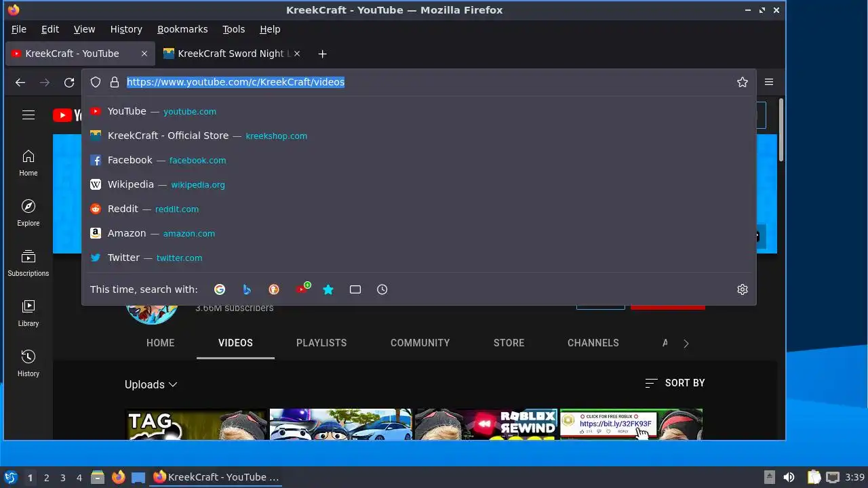Search this time with Bing
The width and height of the screenshot is (868, 488).
click(247, 289)
